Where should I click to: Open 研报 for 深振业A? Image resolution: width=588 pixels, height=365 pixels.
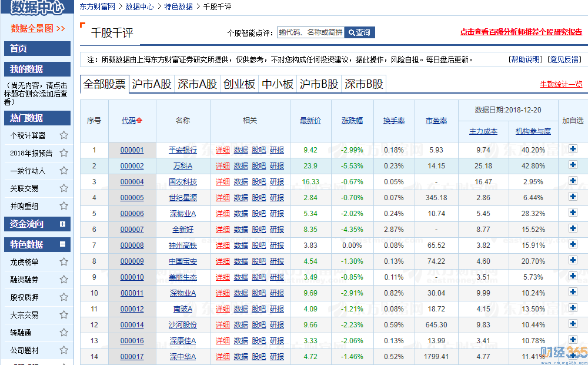(277, 214)
